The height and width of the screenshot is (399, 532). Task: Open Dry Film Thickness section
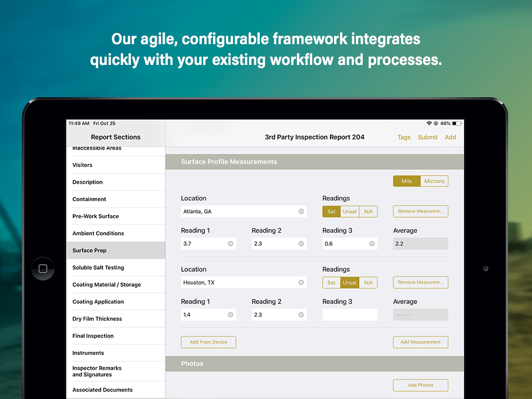(116, 318)
